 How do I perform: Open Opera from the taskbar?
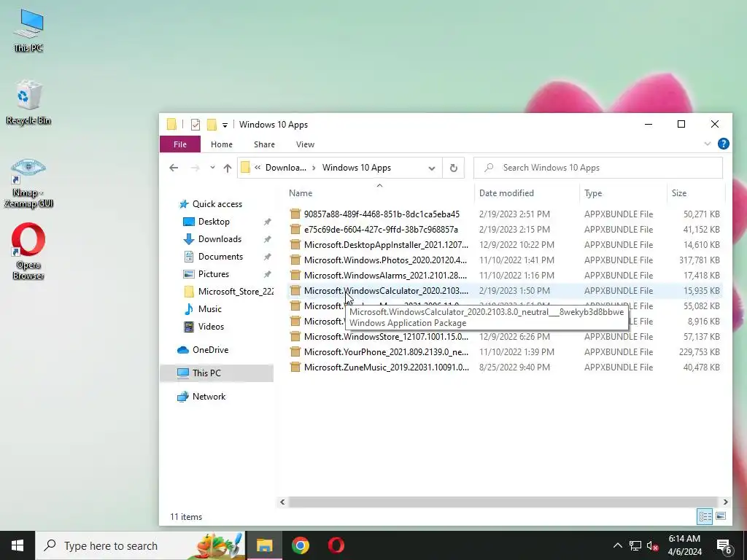[336, 545]
